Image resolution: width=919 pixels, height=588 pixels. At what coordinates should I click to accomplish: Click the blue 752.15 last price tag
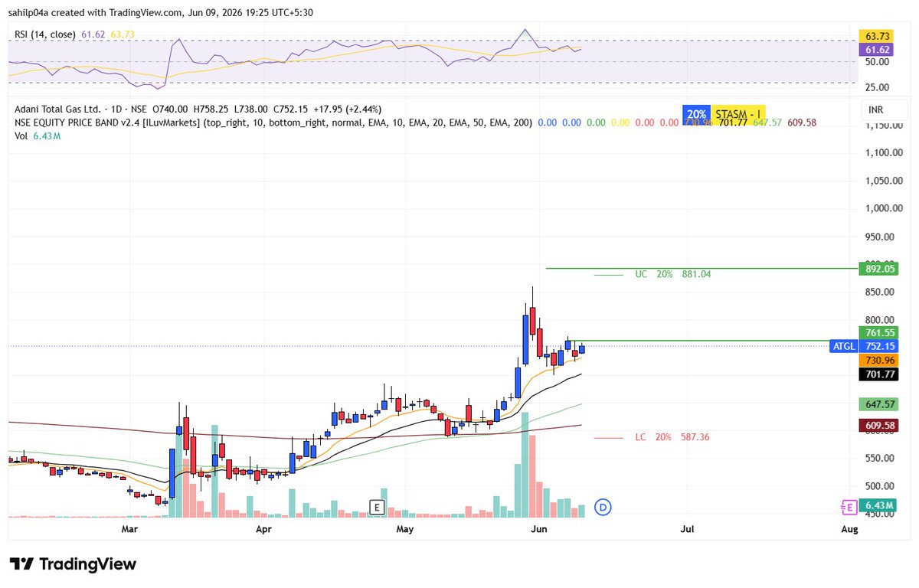[x=880, y=347]
